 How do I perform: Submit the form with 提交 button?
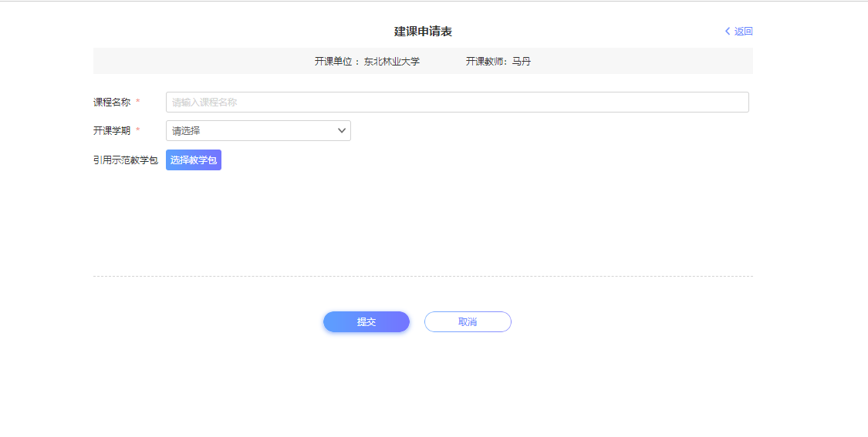tap(366, 322)
